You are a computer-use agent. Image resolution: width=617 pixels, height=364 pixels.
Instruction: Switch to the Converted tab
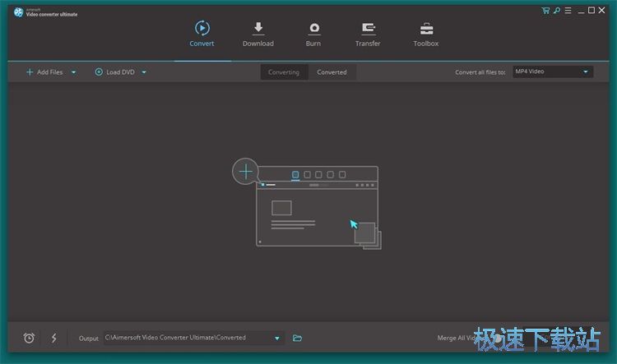coord(332,72)
